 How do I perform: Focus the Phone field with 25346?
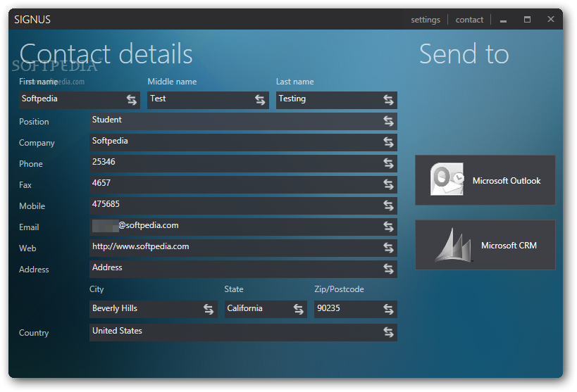(x=243, y=163)
